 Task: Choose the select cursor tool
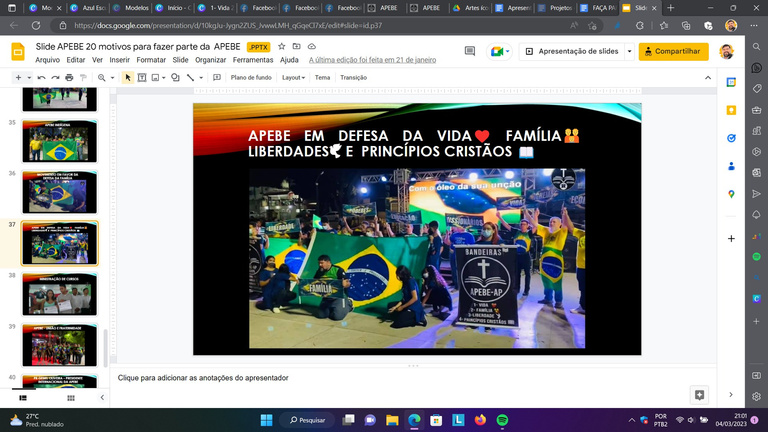click(x=128, y=77)
